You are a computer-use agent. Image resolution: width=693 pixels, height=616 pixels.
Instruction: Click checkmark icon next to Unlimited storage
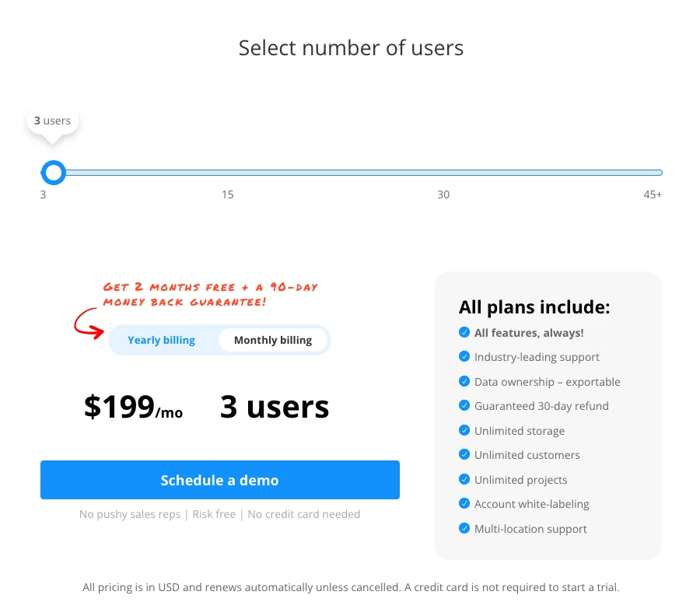click(x=464, y=431)
